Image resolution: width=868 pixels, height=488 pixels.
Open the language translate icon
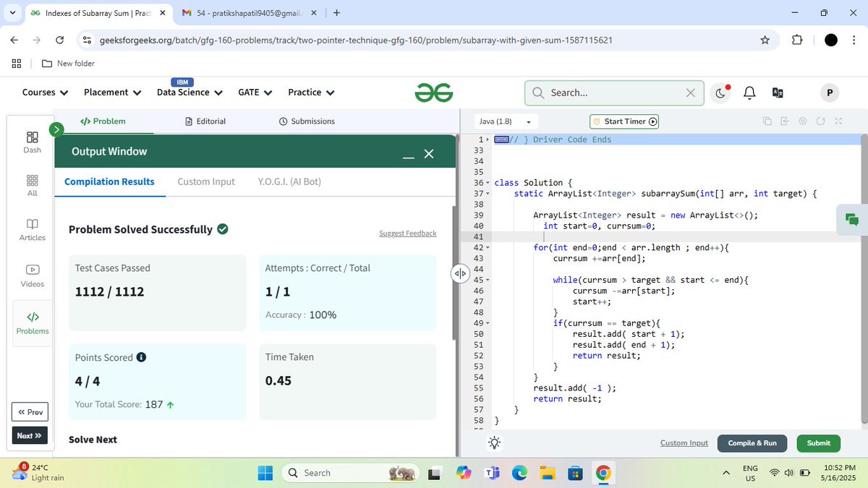click(x=778, y=93)
